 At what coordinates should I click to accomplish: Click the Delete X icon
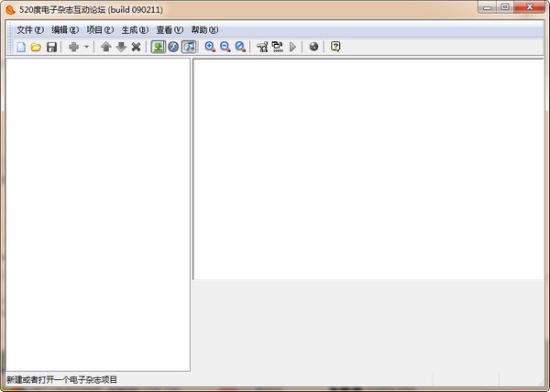(136, 47)
